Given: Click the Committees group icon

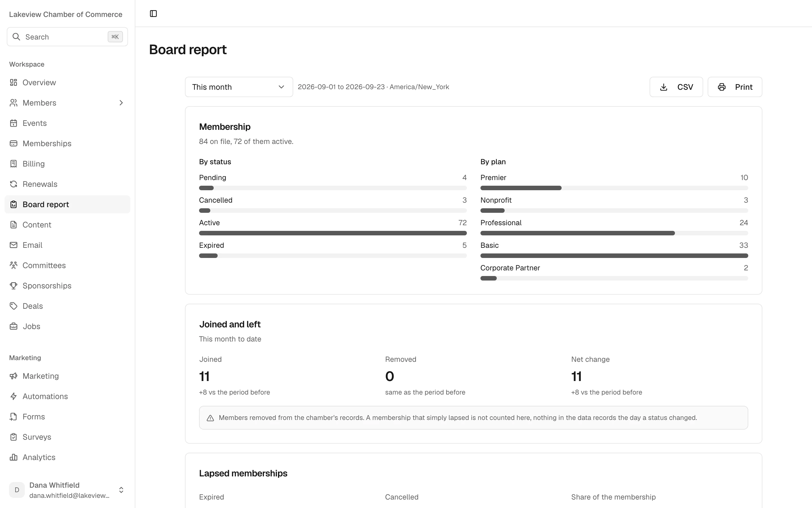Looking at the screenshot, I should 14,265.
